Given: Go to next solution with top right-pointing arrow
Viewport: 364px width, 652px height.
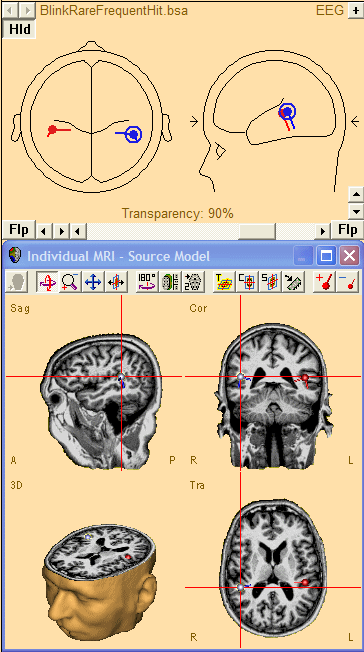Looking at the screenshot, I should click(x=27, y=10).
